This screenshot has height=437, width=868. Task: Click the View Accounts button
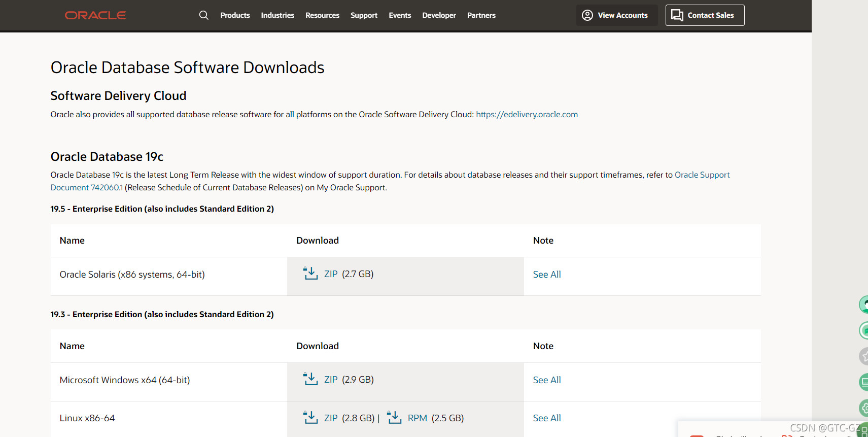click(617, 15)
